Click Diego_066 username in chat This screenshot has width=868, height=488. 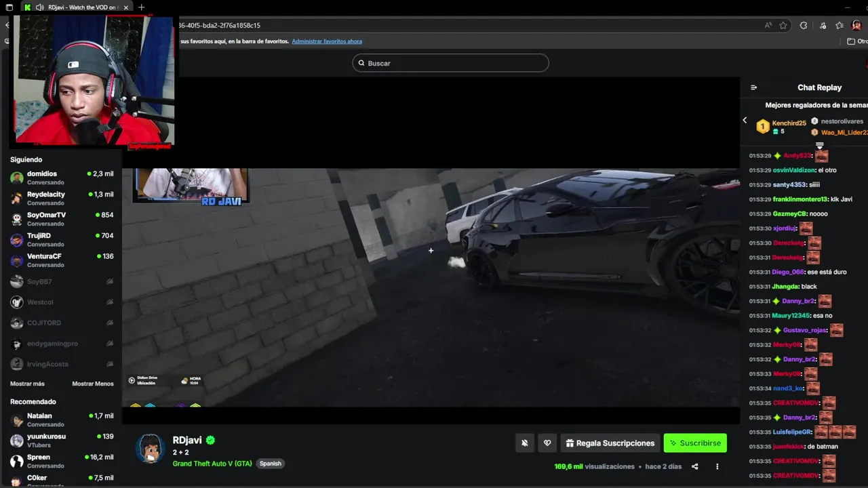[x=788, y=272]
